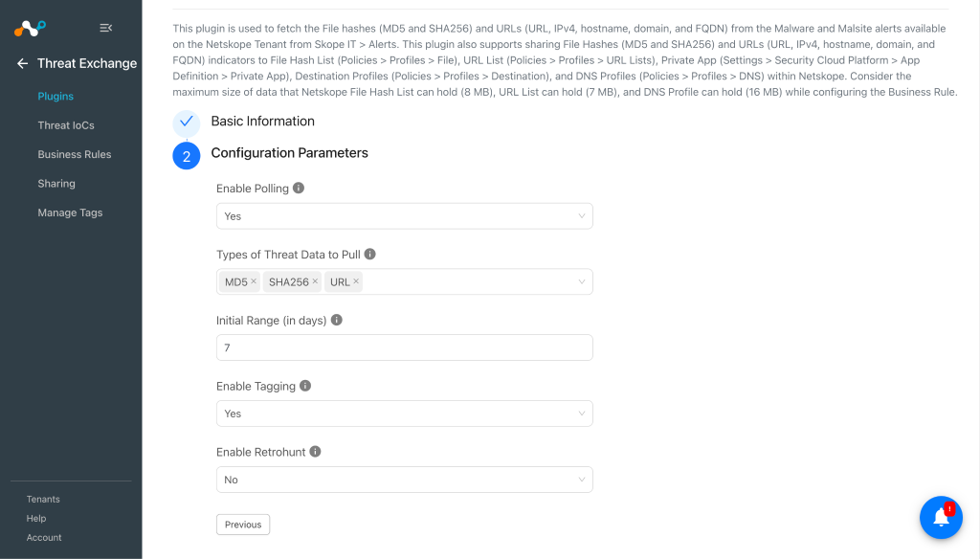Image resolution: width=980 pixels, height=559 pixels.
Task: Show info icon for Enable Retrohunt
Action: (x=315, y=452)
